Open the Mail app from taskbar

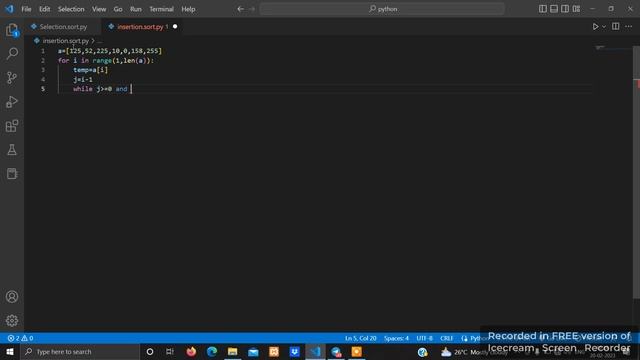(253, 351)
